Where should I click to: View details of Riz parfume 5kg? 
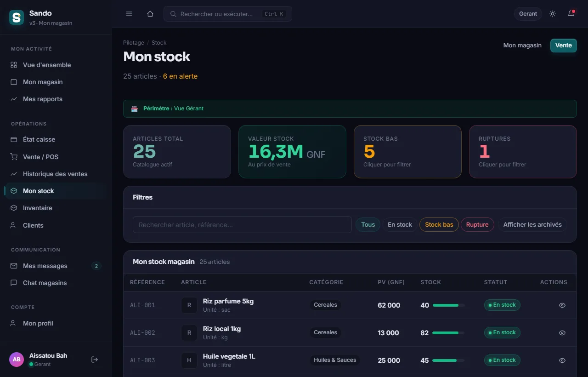(x=562, y=305)
